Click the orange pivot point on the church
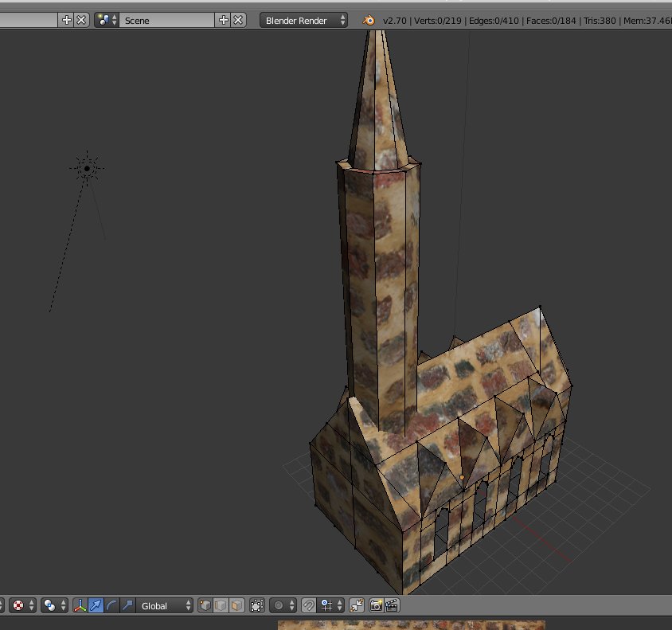672x630 pixels. (x=462, y=477)
